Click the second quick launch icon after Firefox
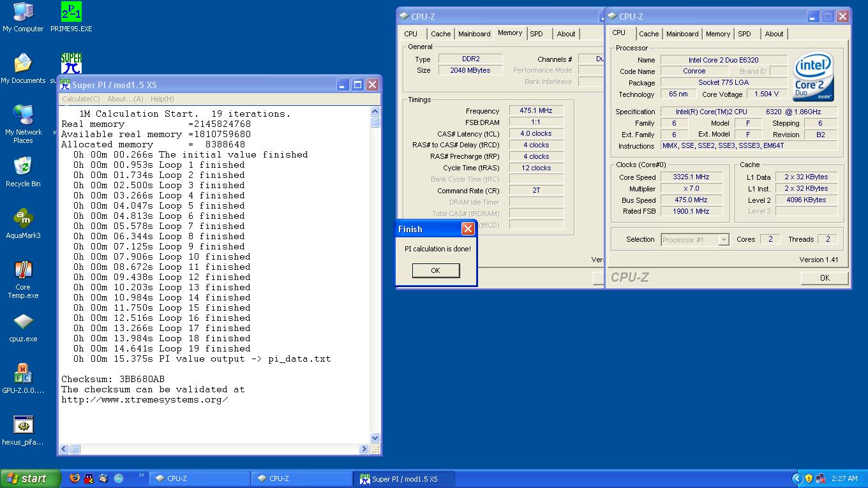 89,478
